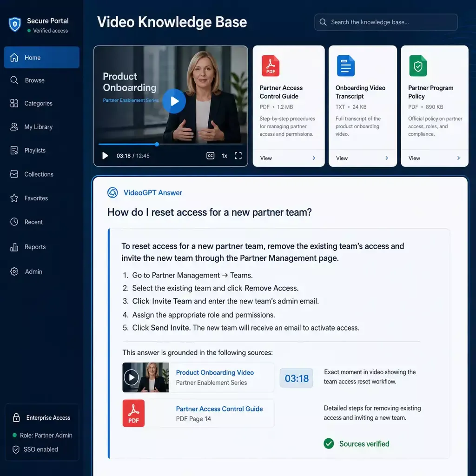The image size is (476, 476).
Task: Open the Product Onboarding Video source link
Action: click(215, 372)
